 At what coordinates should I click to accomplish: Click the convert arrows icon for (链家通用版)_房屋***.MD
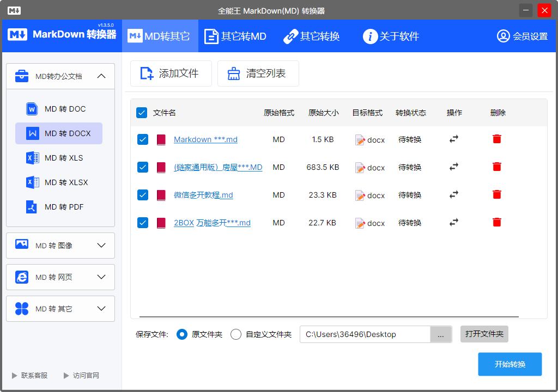point(454,167)
